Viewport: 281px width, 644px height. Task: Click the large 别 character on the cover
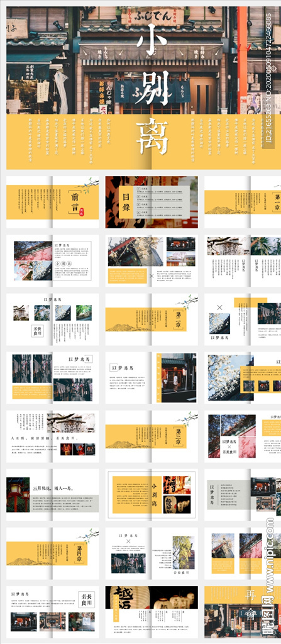[x=153, y=89]
